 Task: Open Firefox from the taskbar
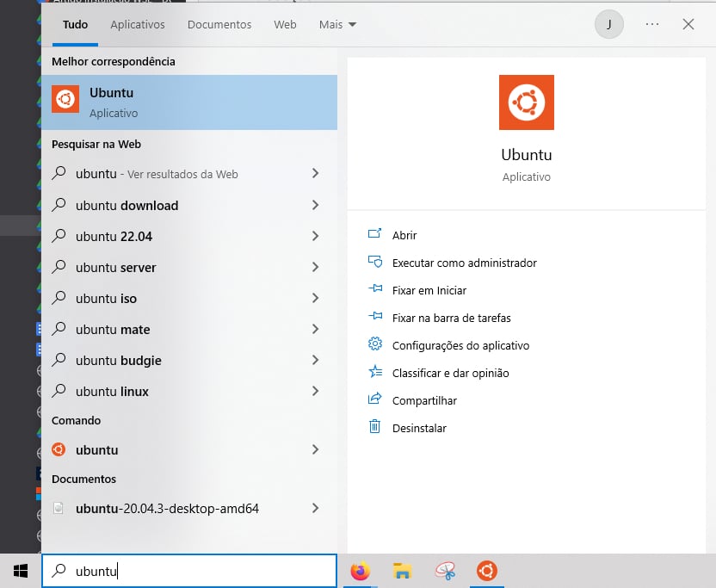point(360,571)
